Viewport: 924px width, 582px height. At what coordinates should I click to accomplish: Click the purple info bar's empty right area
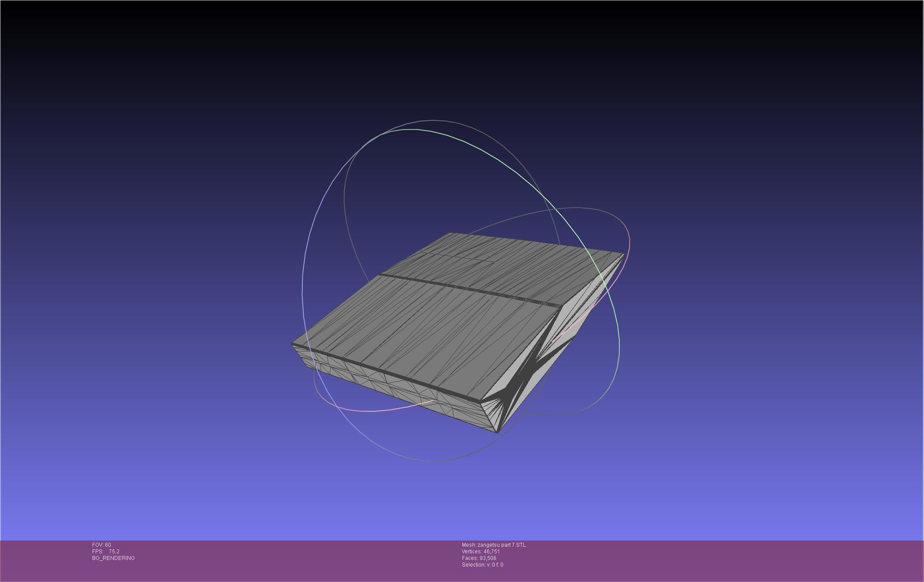click(x=749, y=560)
